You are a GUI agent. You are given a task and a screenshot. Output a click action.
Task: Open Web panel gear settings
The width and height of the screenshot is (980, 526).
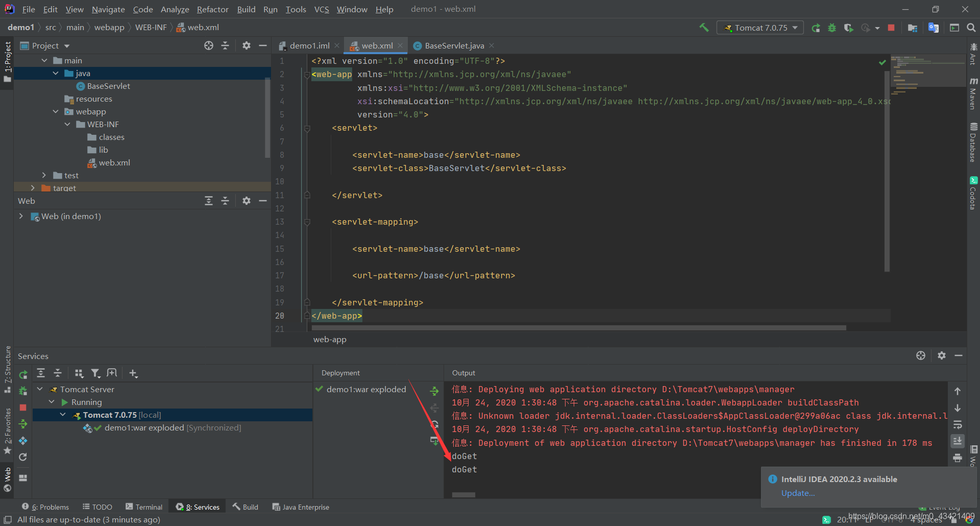(x=247, y=201)
